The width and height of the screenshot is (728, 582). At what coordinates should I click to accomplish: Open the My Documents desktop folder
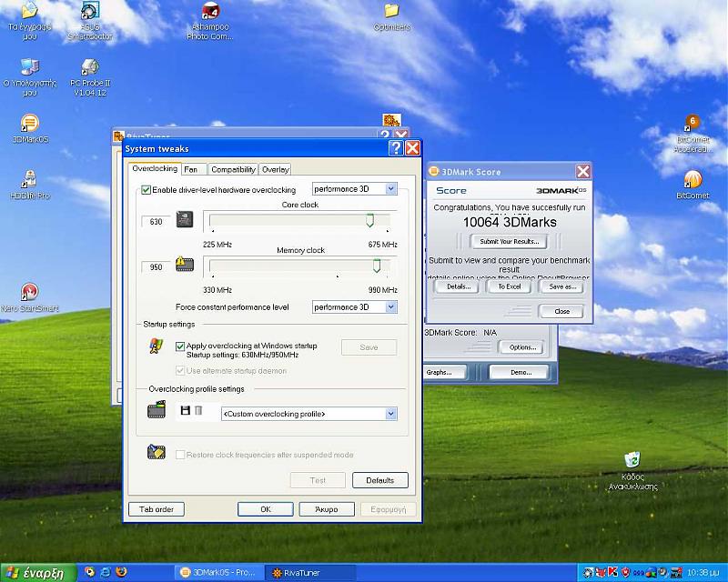(30, 21)
